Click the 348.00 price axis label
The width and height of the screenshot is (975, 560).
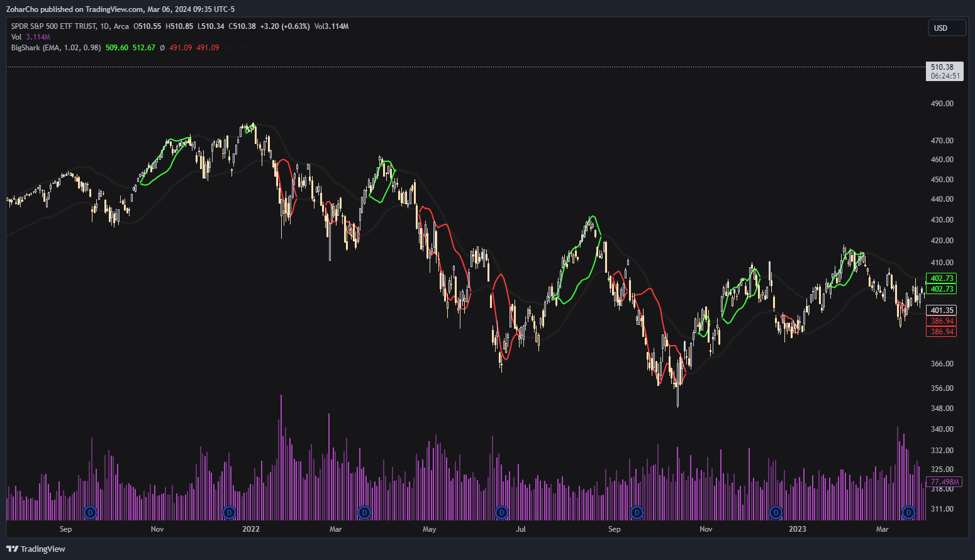point(942,409)
